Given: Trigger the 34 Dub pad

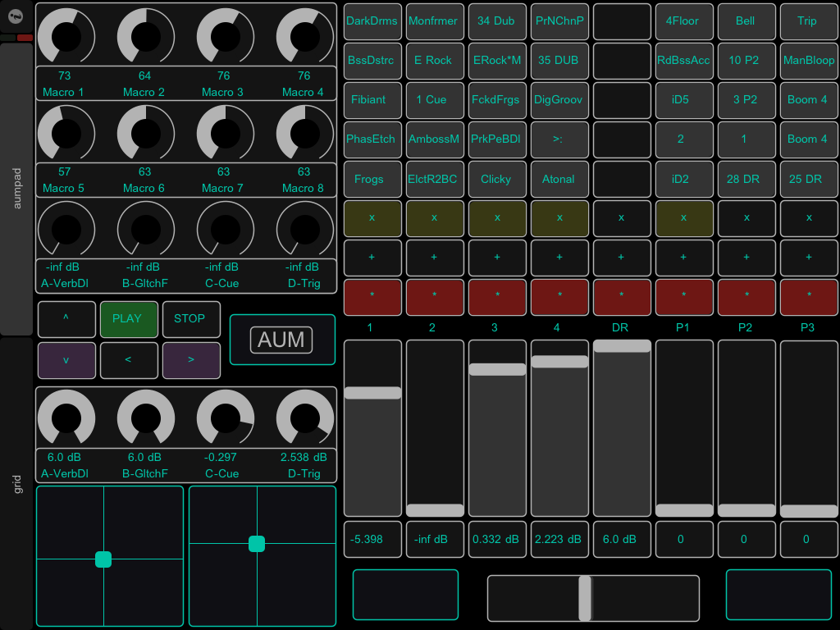Looking at the screenshot, I should click(497, 21).
